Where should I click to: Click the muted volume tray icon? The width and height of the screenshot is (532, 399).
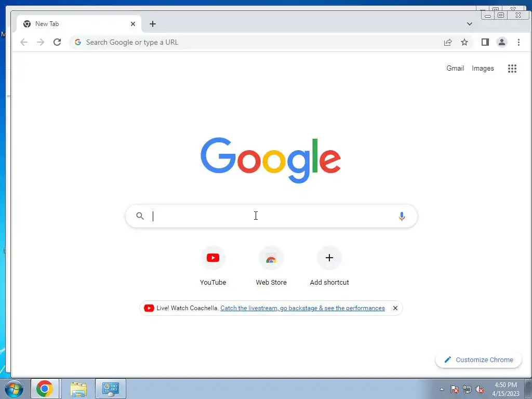coord(480,389)
